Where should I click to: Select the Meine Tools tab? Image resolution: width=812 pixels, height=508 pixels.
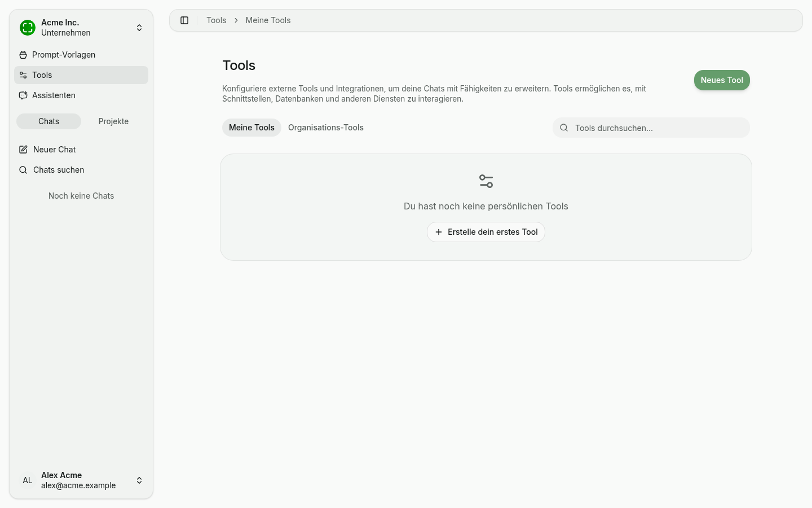(x=251, y=128)
